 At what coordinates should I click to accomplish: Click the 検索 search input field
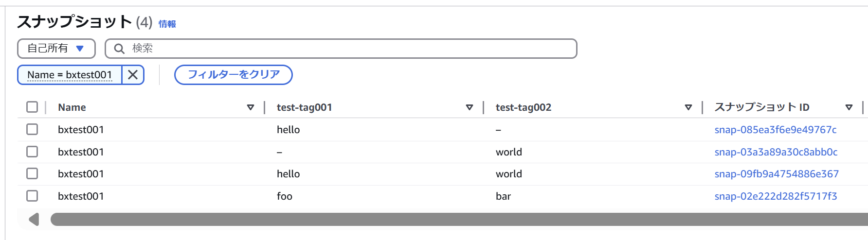click(x=341, y=49)
